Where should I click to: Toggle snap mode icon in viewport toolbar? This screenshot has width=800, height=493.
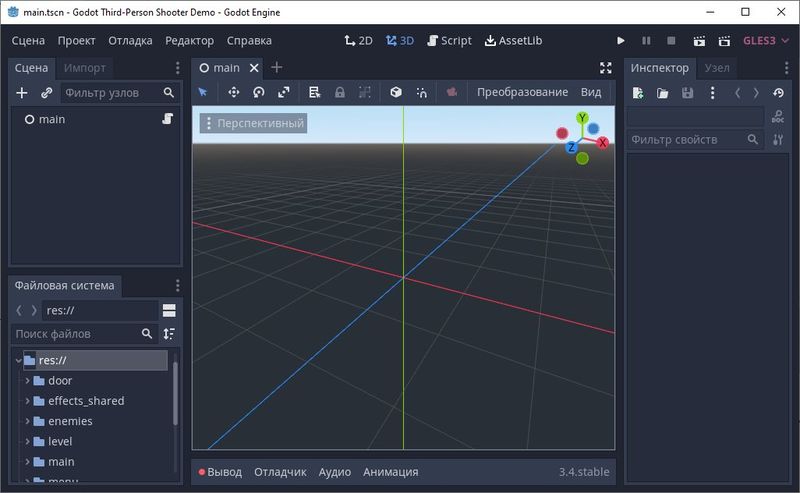pos(421,92)
